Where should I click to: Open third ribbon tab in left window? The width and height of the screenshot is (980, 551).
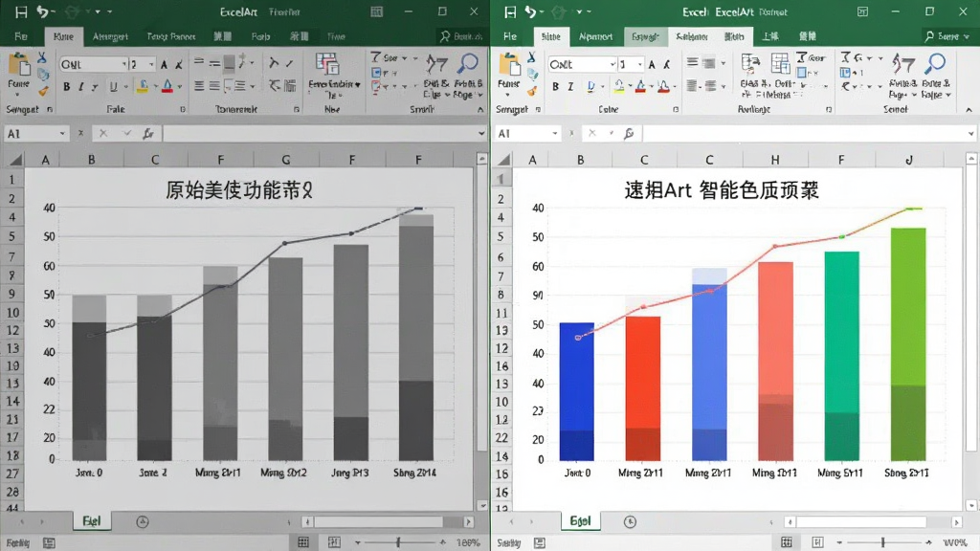click(110, 36)
